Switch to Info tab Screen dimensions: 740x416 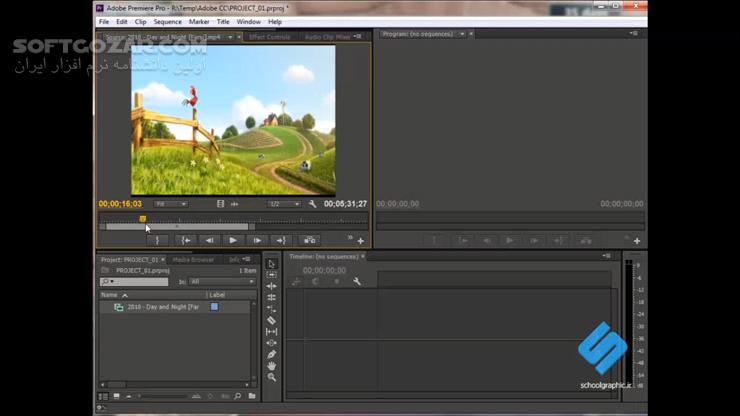(x=234, y=260)
